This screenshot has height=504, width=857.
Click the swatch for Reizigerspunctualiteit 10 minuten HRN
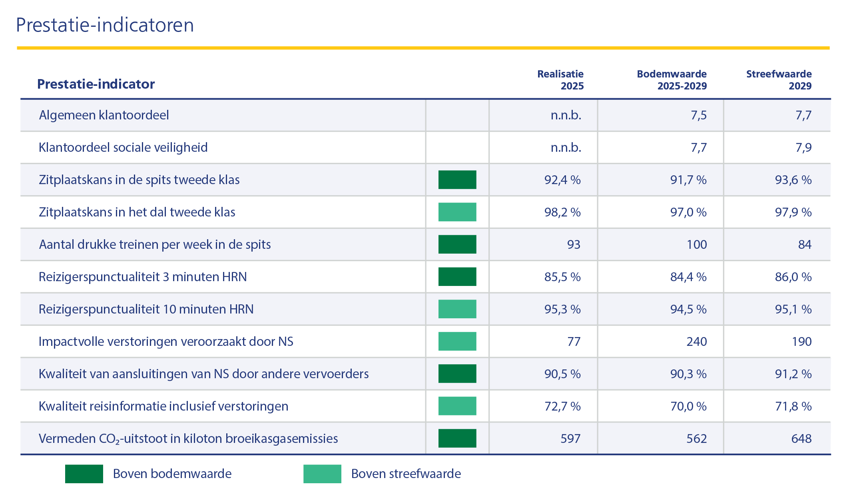pos(457,309)
